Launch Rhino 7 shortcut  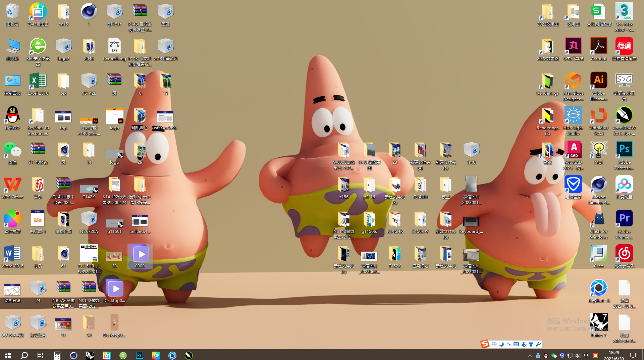tap(599, 326)
